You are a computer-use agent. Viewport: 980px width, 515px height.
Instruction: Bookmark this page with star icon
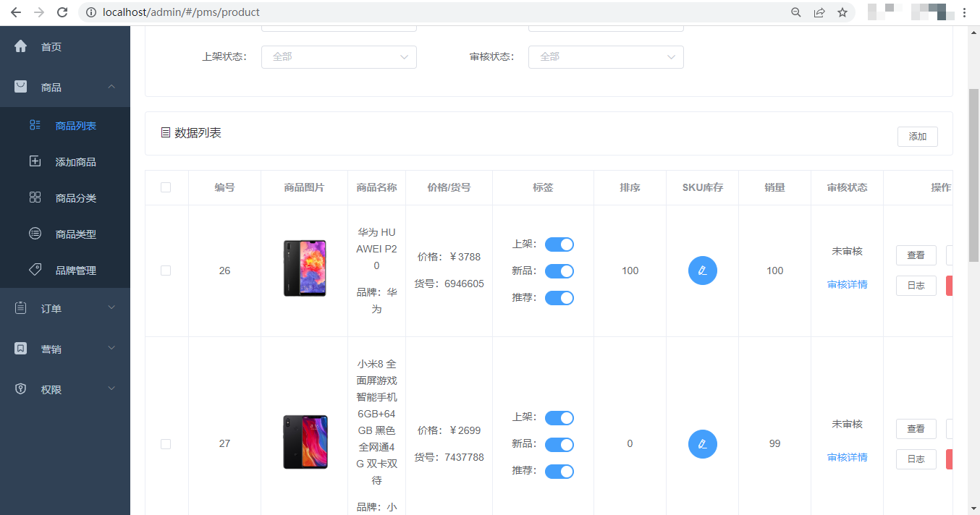(842, 12)
